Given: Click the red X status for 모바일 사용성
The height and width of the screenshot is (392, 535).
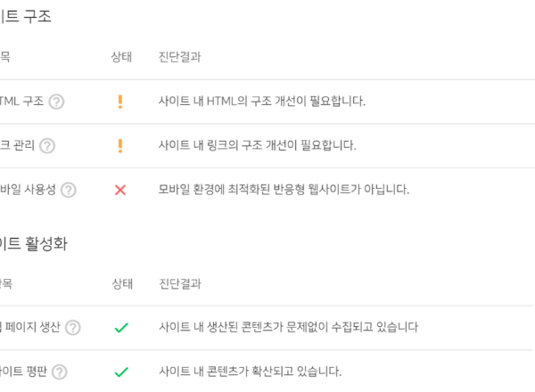Looking at the screenshot, I should (120, 190).
